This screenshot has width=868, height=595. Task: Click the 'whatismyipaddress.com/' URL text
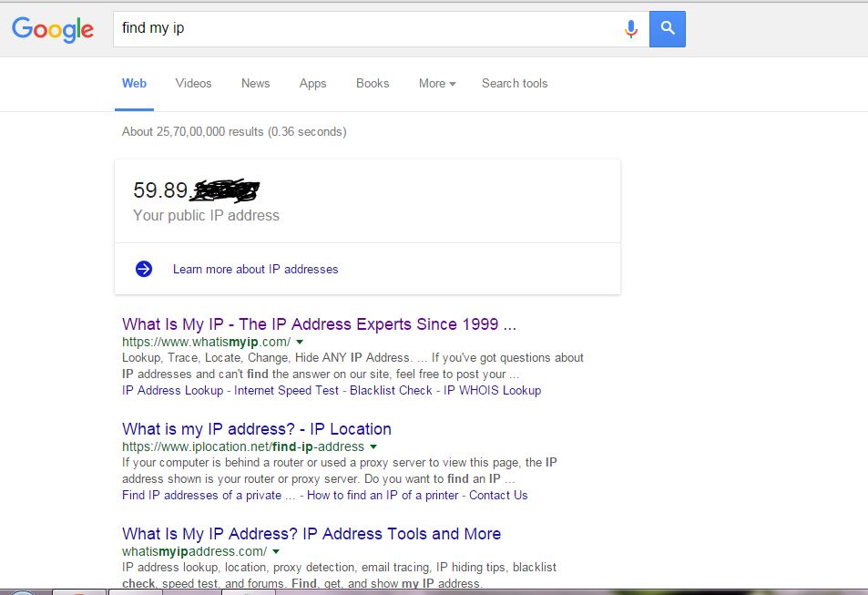194,551
